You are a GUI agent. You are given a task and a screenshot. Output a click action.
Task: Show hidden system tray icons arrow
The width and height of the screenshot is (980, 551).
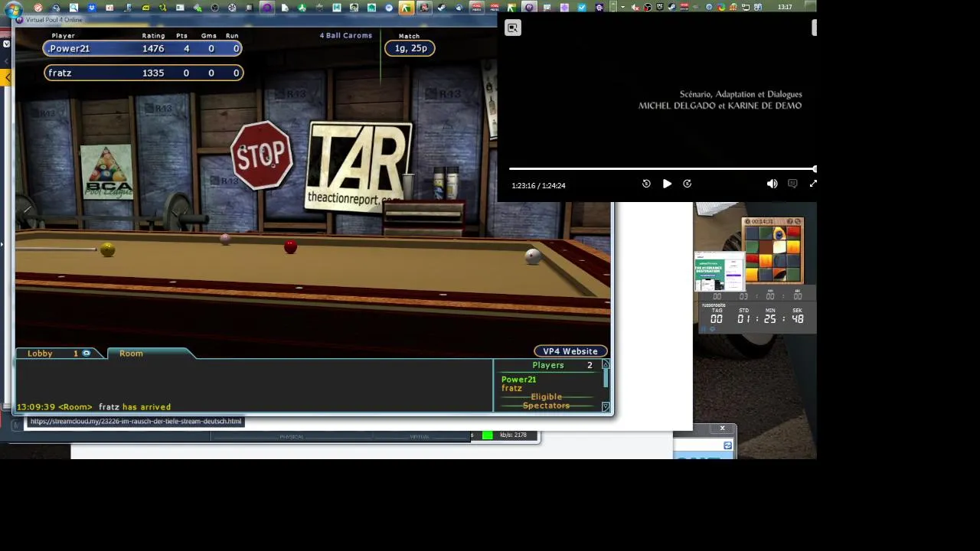coord(622,8)
